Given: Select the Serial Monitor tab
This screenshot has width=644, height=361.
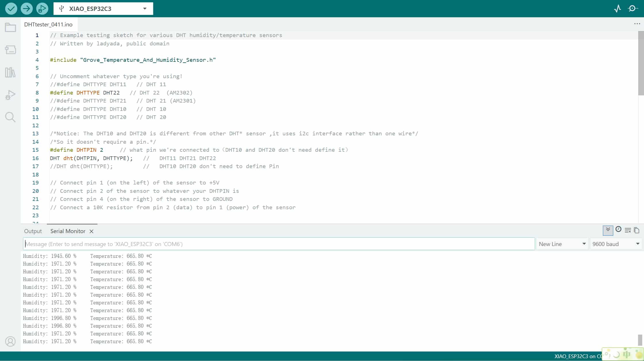Looking at the screenshot, I should point(68,231).
